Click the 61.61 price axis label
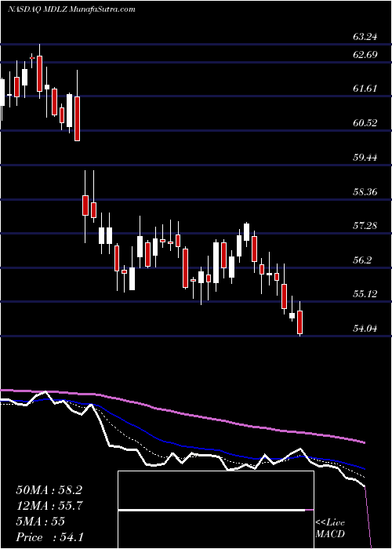The image size is (392, 549). click(x=365, y=89)
